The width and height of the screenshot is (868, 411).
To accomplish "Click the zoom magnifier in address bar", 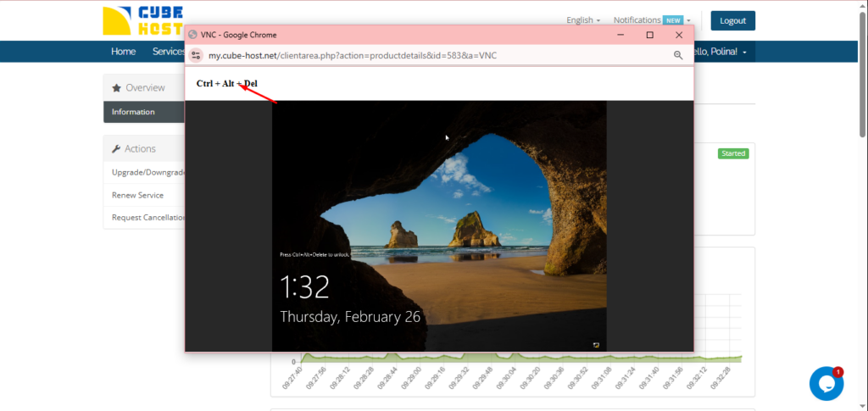I will (678, 55).
